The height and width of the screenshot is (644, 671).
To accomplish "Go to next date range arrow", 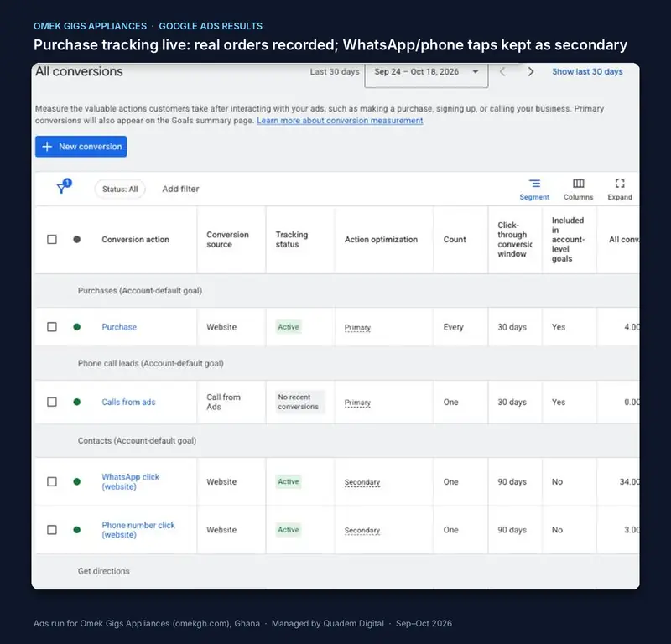I will pyautogui.click(x=531, y=71).
